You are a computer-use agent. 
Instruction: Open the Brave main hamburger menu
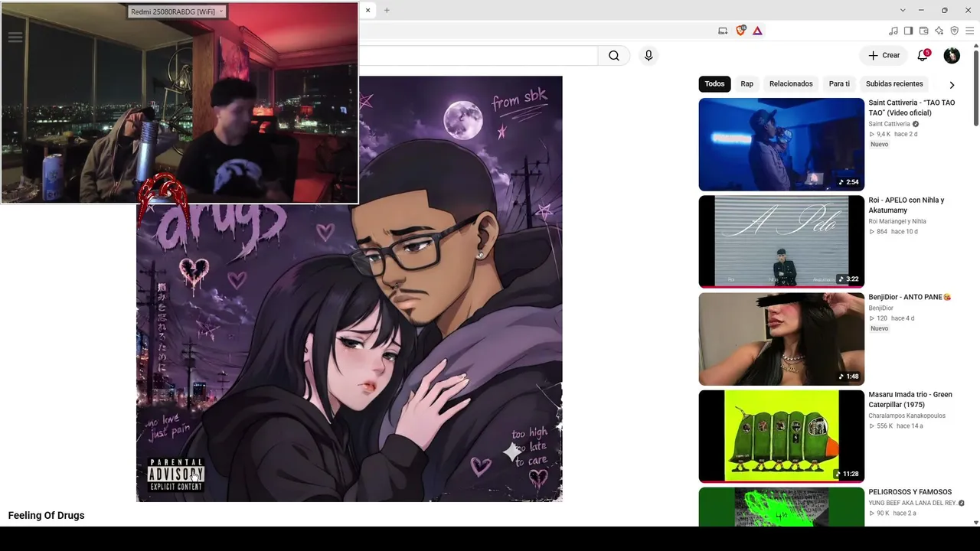point(969,31)
